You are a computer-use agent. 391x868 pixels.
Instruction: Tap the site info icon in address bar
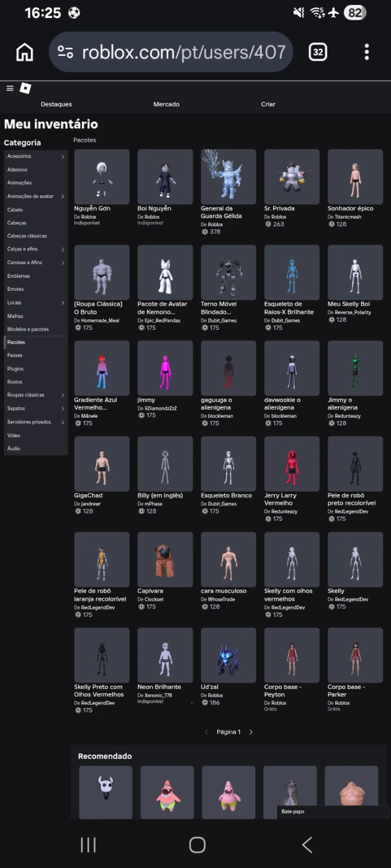65,52
